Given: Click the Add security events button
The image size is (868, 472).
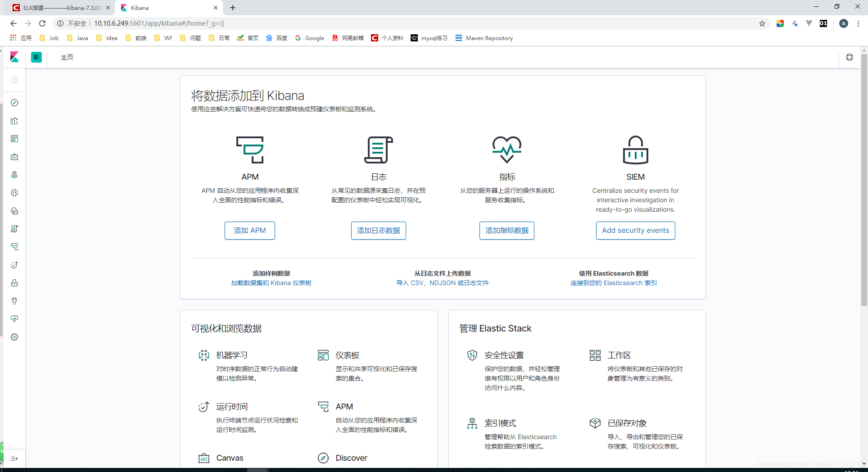Looking at the screenshot, I should [x=636, y=231].
